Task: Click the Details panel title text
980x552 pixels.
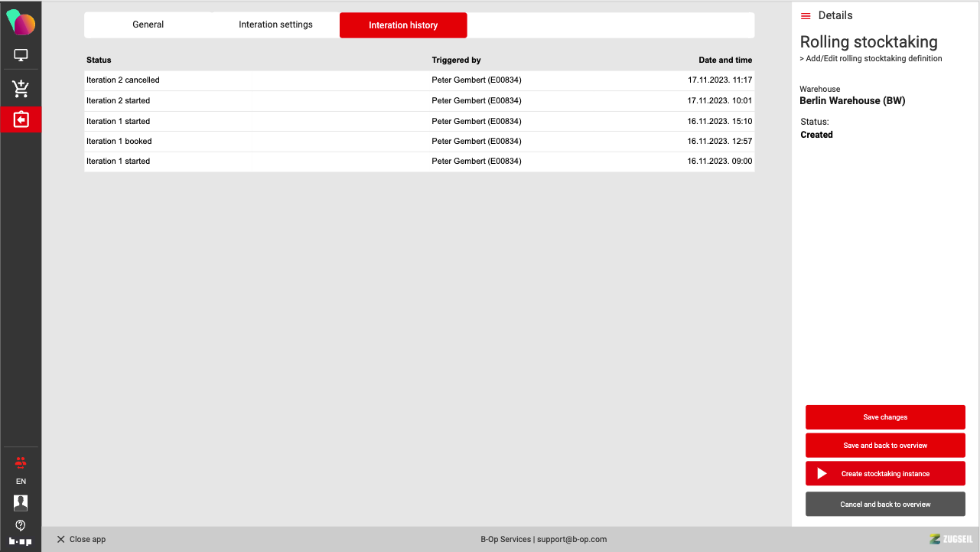Action: (835, 15)
